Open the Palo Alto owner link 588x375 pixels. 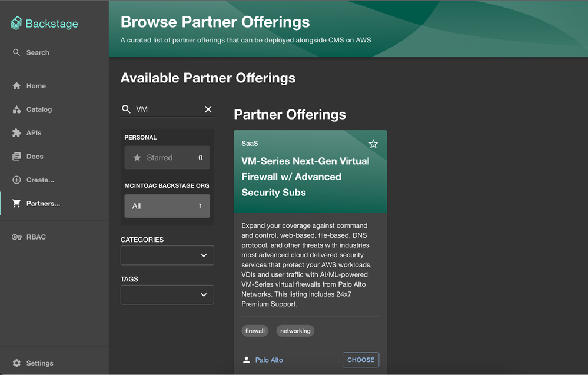(x=269, y=360)
